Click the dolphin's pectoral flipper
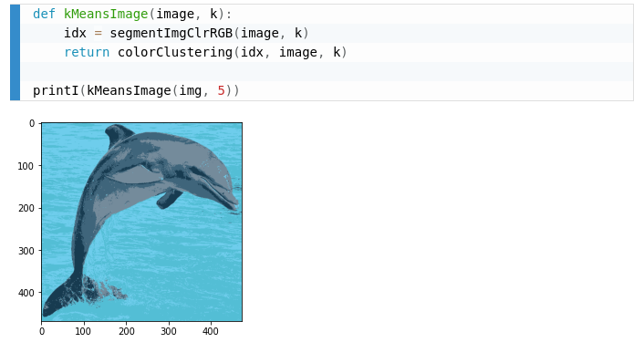This screenshot has width=644, height=353. click(169, 199)
